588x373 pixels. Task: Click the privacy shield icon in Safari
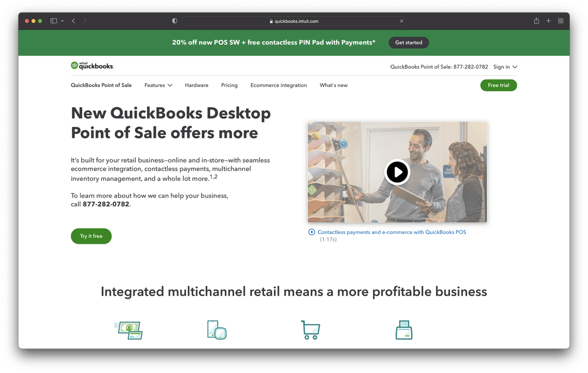[x=175, y=21]
